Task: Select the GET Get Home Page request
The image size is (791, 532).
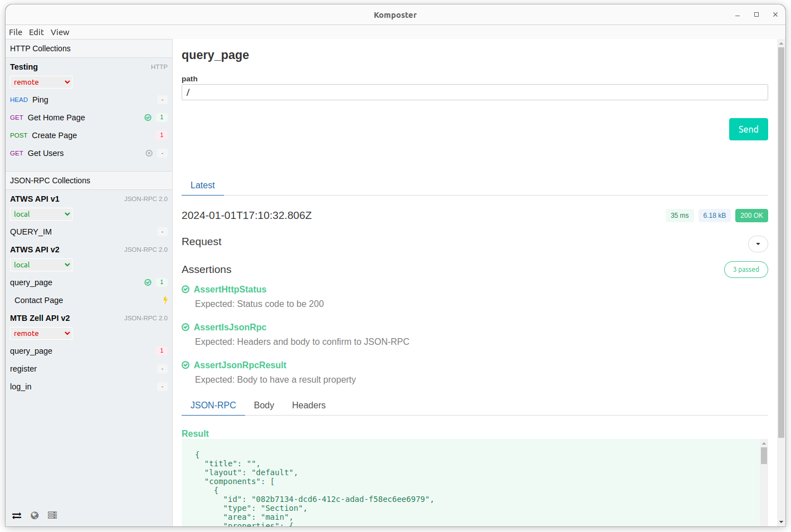Action: click(89, 118)
